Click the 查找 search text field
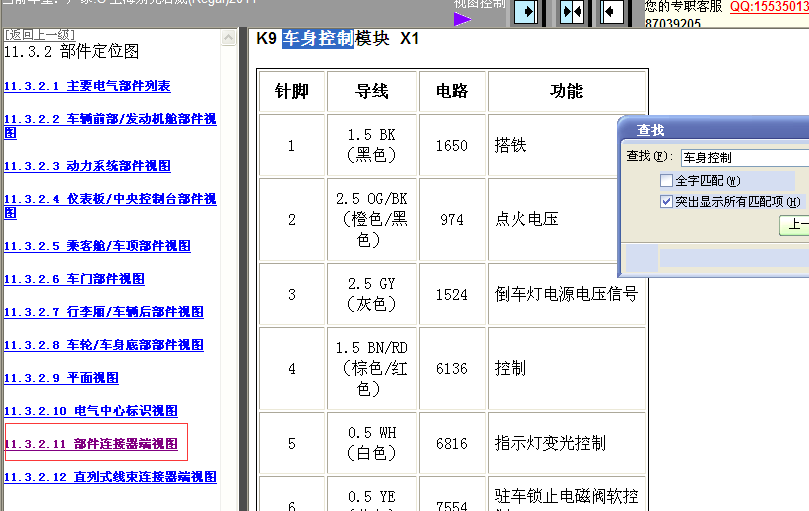The image size is (809, 511). pyautogui.click(x=745, y=157)
